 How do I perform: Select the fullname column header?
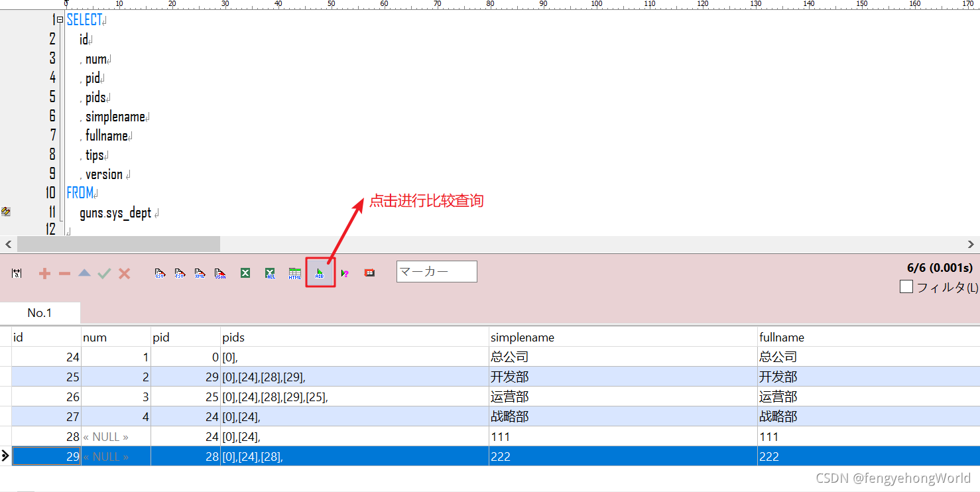point(869,337)
